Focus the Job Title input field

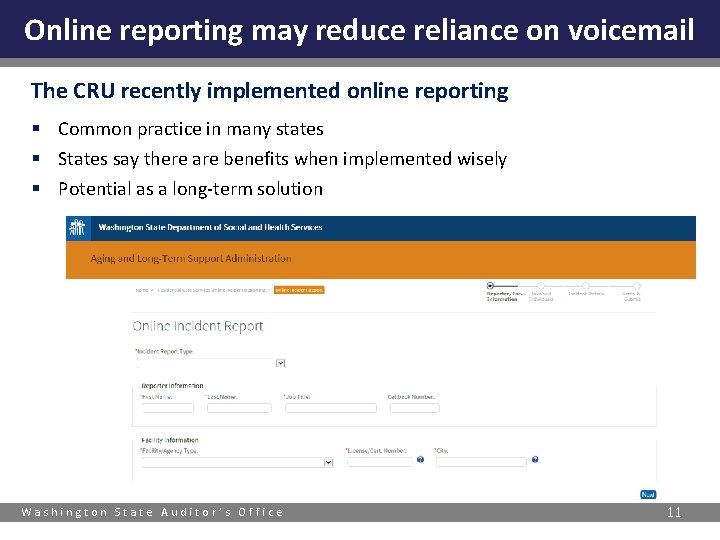331,408
